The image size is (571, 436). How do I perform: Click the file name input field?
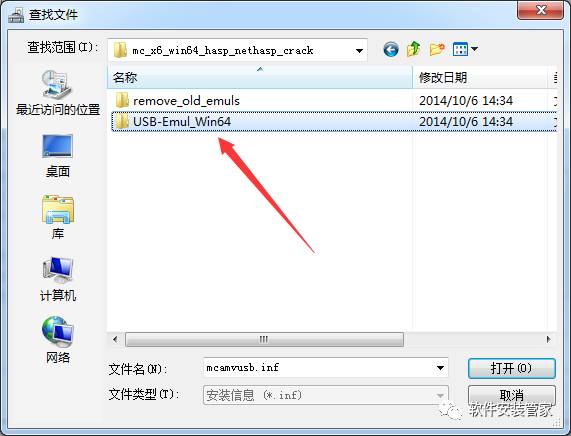coord(320,368)
